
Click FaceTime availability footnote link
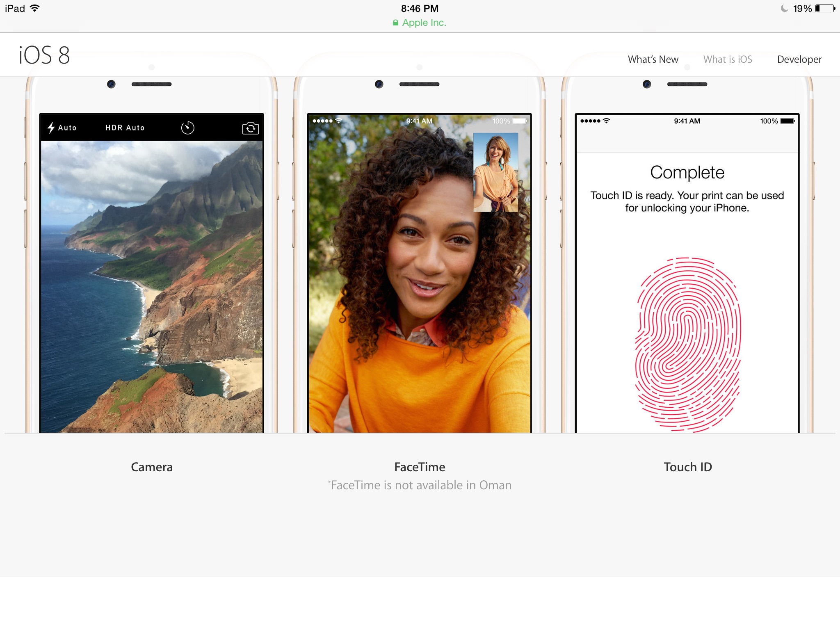coord(421,484)
